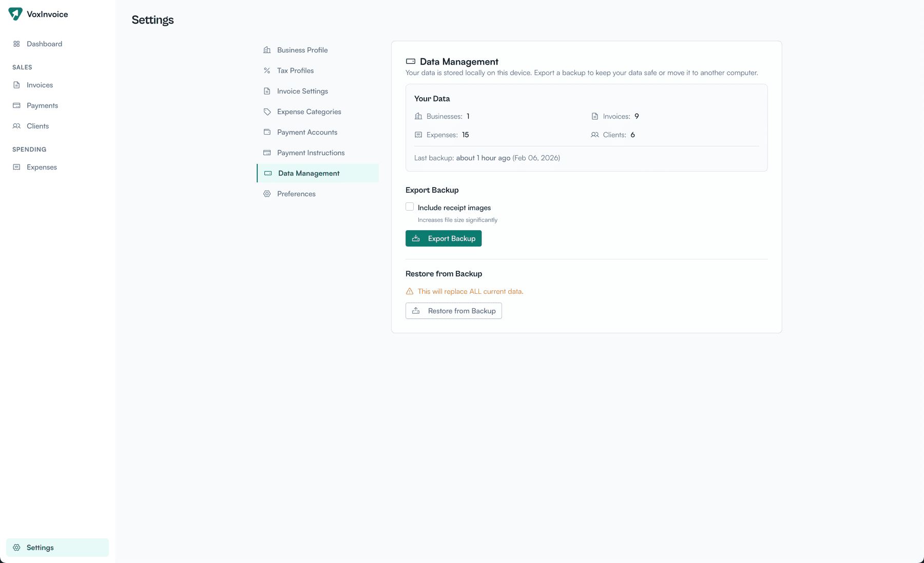Viewport: 924px width, 563px height.
Task: Click the Expenses icon under Spending
Action: [17, 167]
